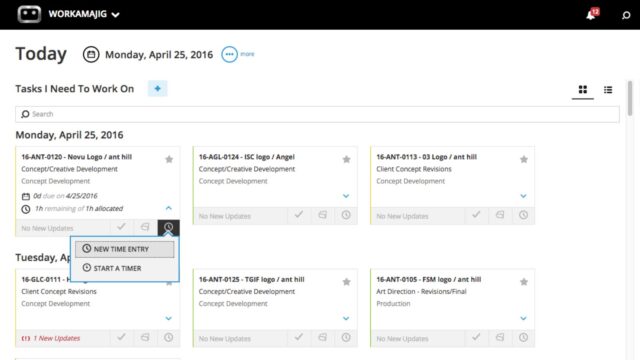Click the task Search field
The height and width of the screenshot is (360, 640).
[317, 114]
